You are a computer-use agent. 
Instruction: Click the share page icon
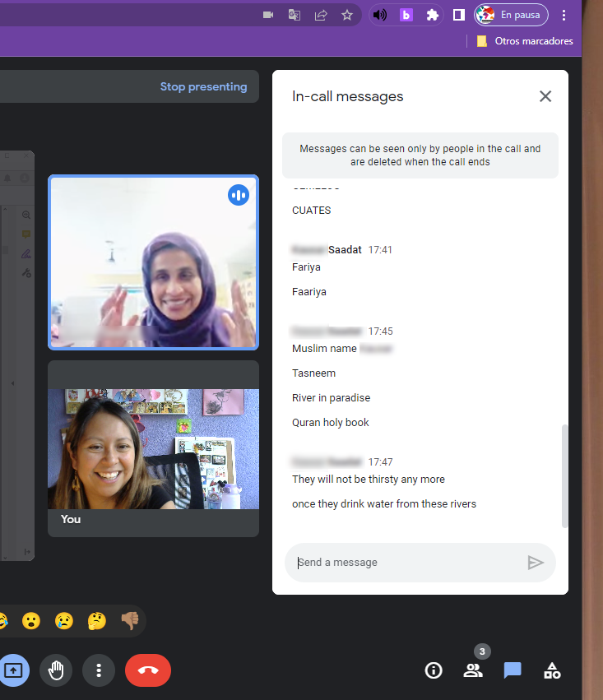click(x=321, y=15)
